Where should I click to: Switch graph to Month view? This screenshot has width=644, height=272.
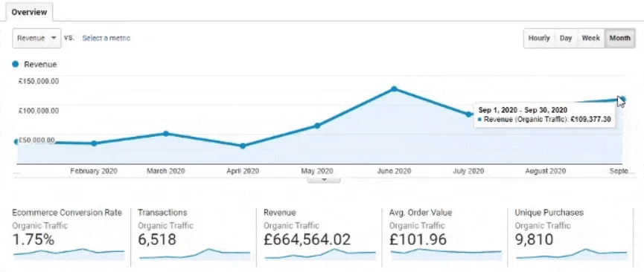pos(619,38)
